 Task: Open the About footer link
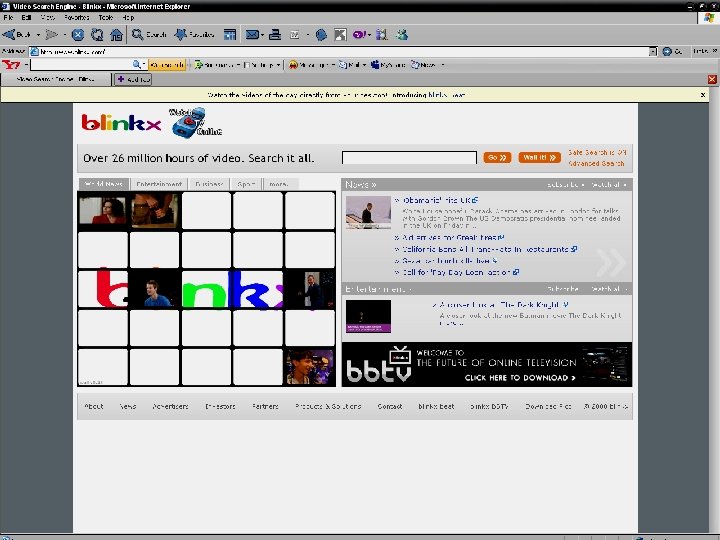click(94, 406)
